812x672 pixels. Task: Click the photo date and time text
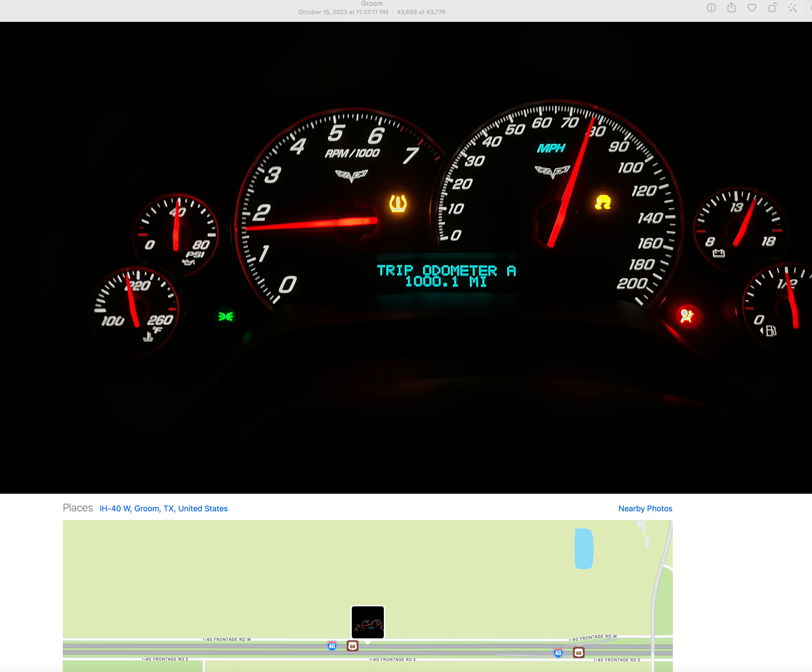[343, 12]
